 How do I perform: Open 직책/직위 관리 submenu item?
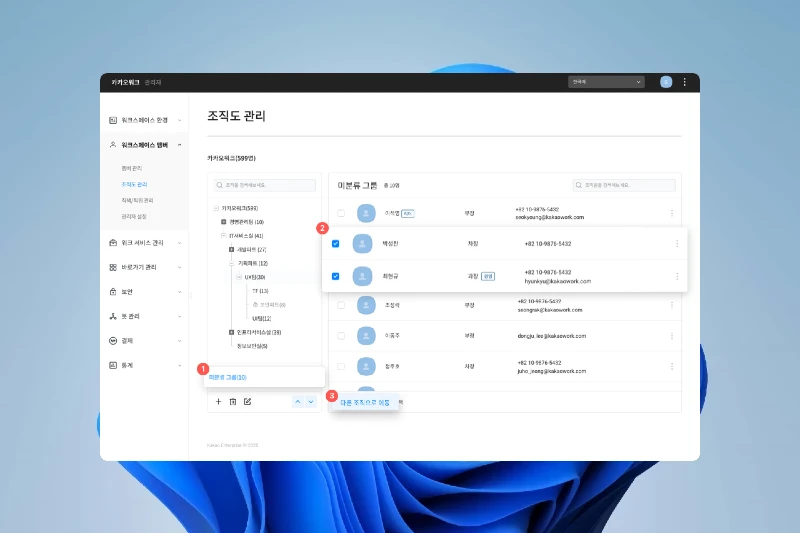pyautogui.click(x=137, y=200)
